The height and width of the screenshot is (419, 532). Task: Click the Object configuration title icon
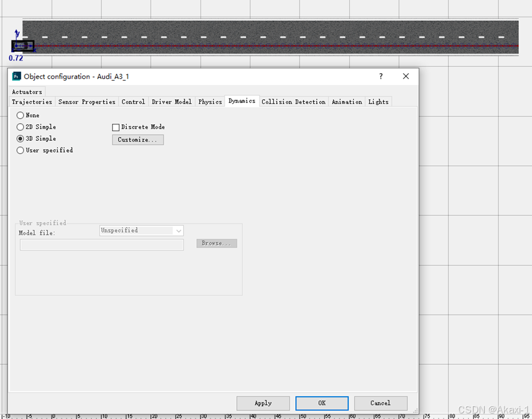coord(16,76)
